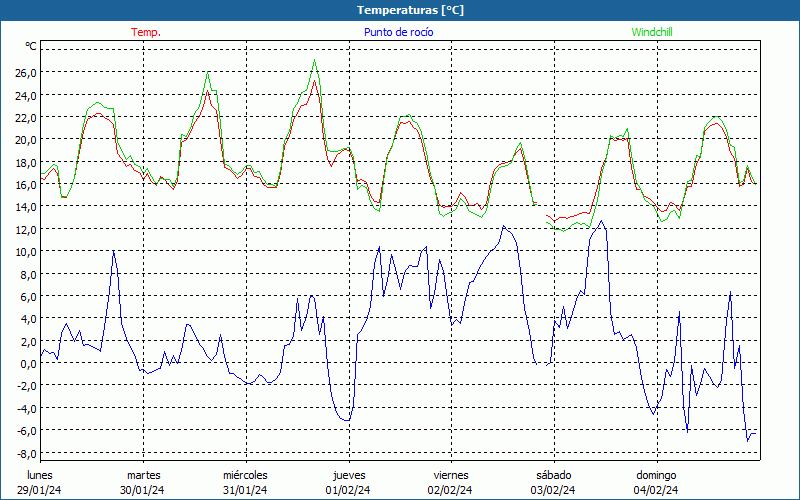The height and width of the screenshot is (500, 800).
Task: Click the jueves day label
Action: tap(349, 475)
